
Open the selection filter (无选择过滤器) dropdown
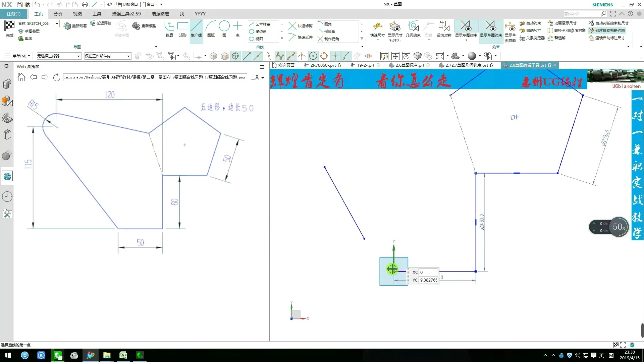coord(78,56)
